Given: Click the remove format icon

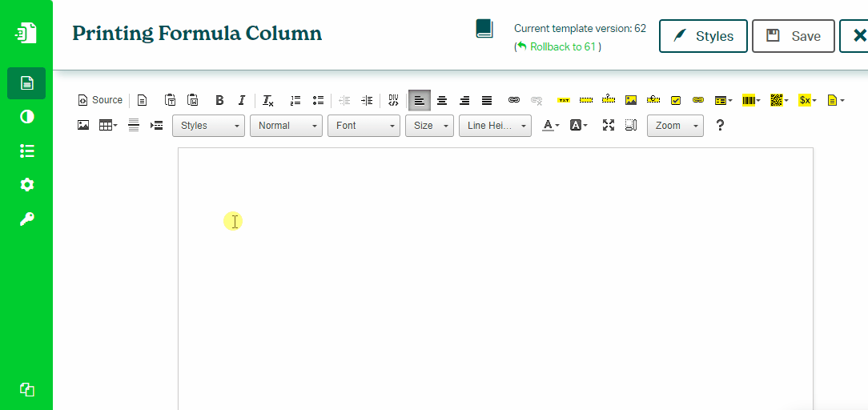Looking at the screenshot, I should click(x=268, y=100).
